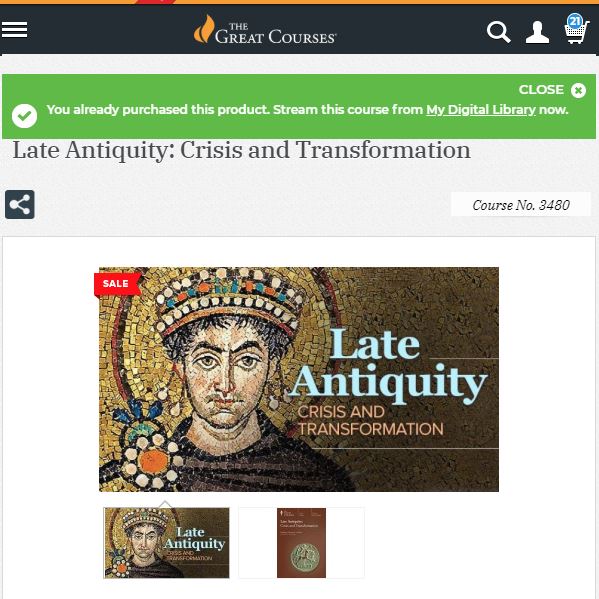The image size is (599, 599).
Task: Select the mosaic emperor thumbnail
Action: (x=167, y=543)
